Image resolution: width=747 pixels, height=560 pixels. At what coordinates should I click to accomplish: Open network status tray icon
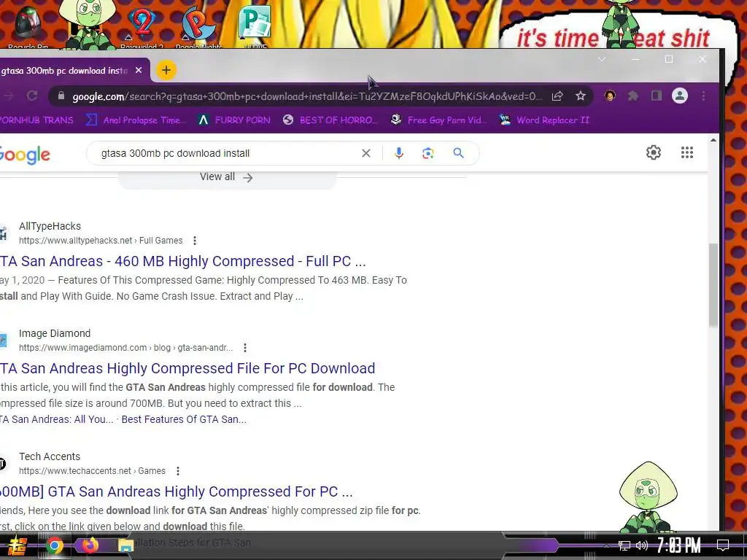[x=624, y=545]
